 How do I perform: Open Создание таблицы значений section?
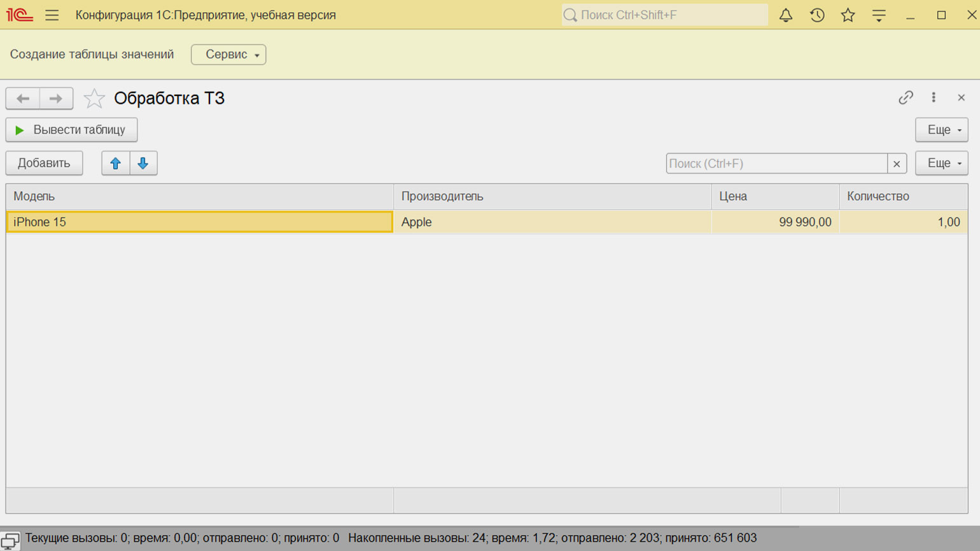pos(92,54)
